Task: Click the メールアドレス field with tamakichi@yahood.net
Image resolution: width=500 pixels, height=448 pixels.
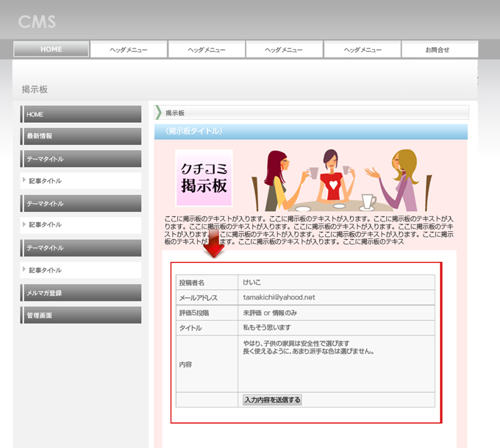Action: [337, 297]
